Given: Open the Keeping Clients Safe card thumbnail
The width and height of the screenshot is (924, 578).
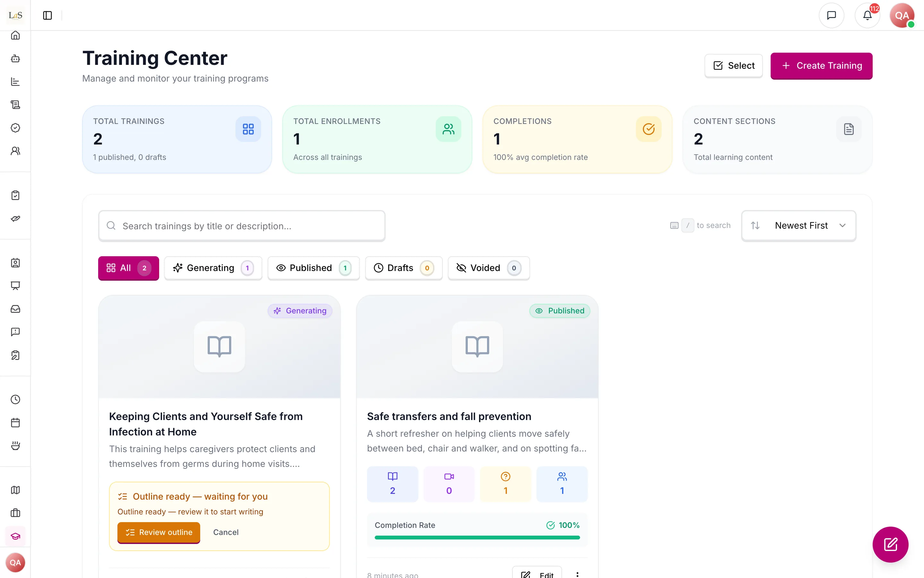Looking at the screenshot, I should [219, 346].
